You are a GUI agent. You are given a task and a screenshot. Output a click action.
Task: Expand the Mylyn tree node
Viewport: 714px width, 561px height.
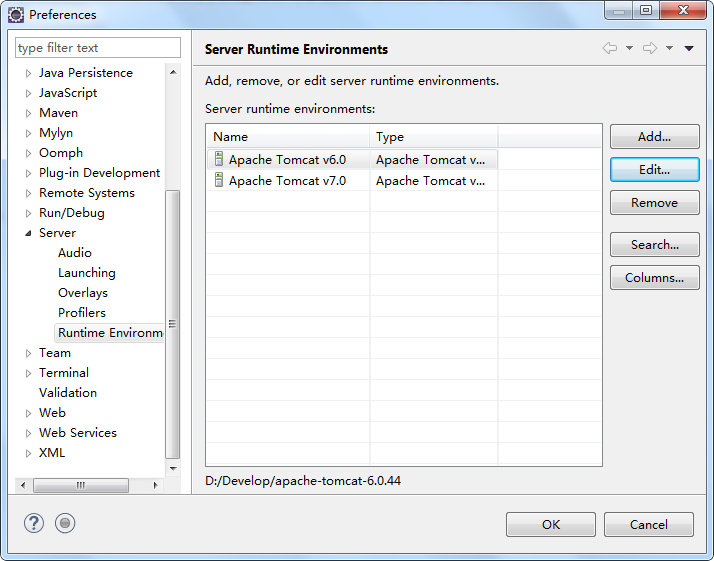[x=28, y=133]
